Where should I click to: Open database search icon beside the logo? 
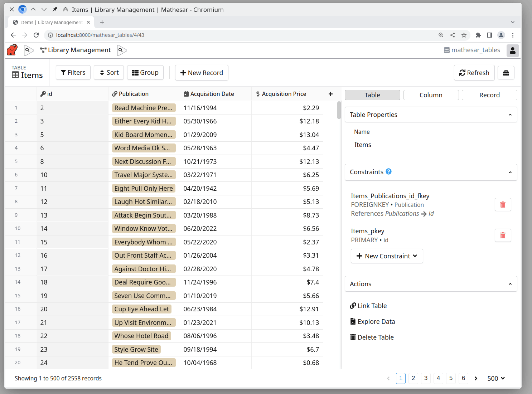(29, 50)
